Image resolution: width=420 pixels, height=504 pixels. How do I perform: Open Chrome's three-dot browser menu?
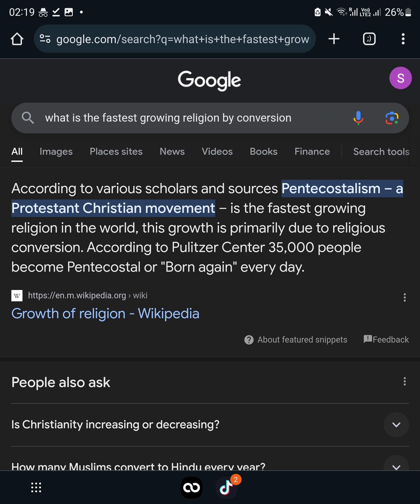click(403, 39)
